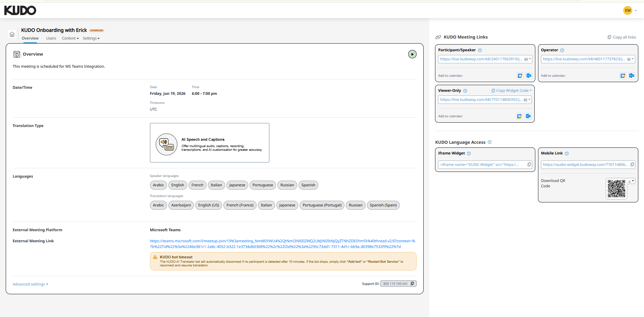
Task: Click the Japanese speaker language chip
Action: click(x=237, y=185)
